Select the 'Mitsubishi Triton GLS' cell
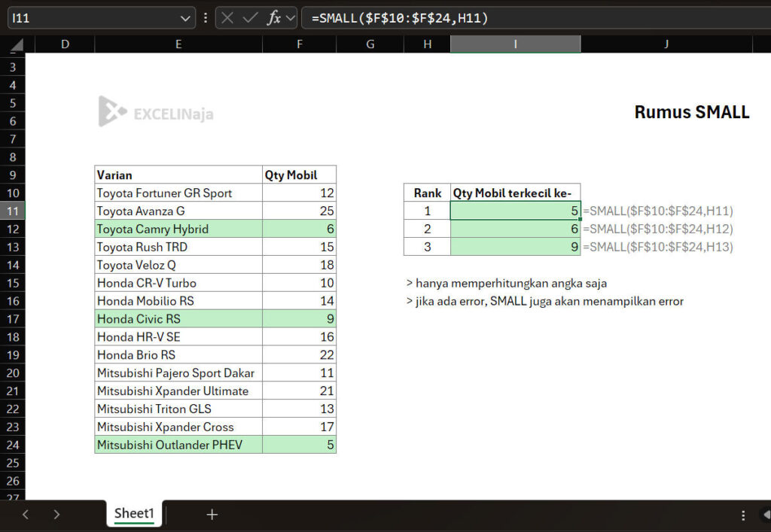 point(178,409)
